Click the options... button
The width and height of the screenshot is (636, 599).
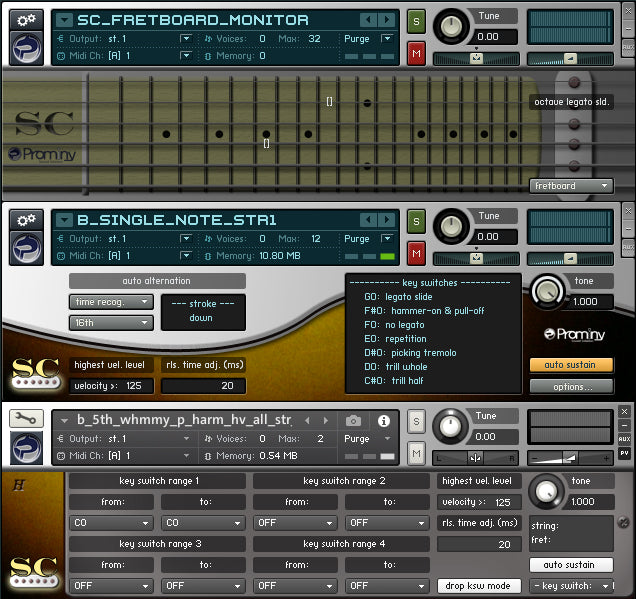[571, 386]
